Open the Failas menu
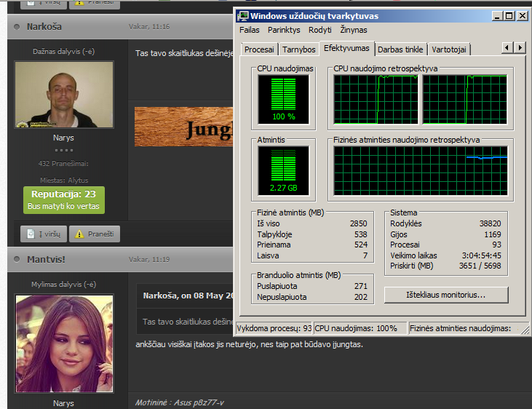Viewport: 532px width, 409px height. tap(250, 30)
